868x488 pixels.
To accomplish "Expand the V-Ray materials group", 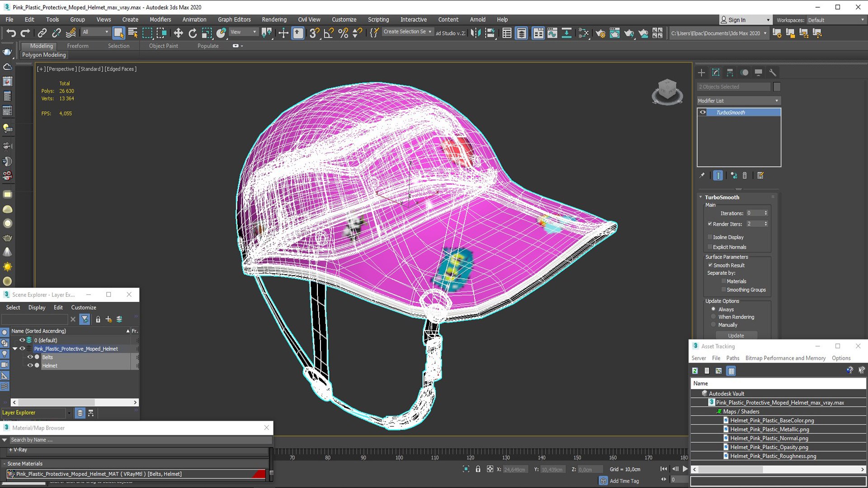I will 10,450.
